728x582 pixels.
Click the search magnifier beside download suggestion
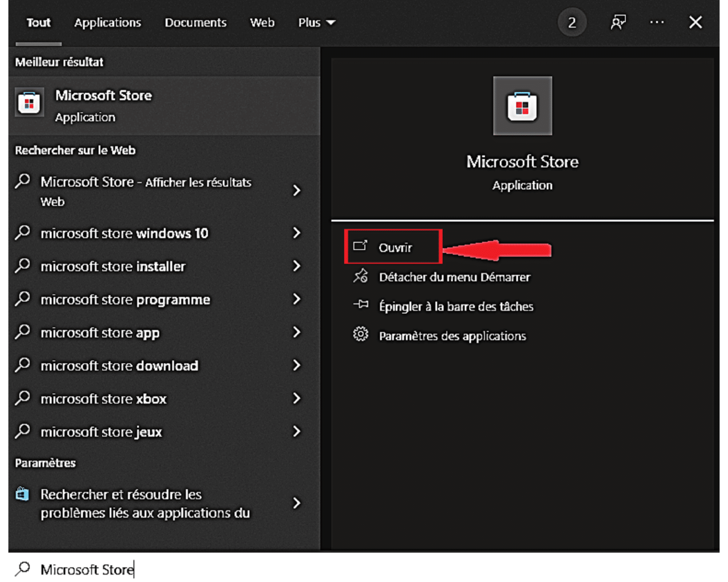(23, 365)
